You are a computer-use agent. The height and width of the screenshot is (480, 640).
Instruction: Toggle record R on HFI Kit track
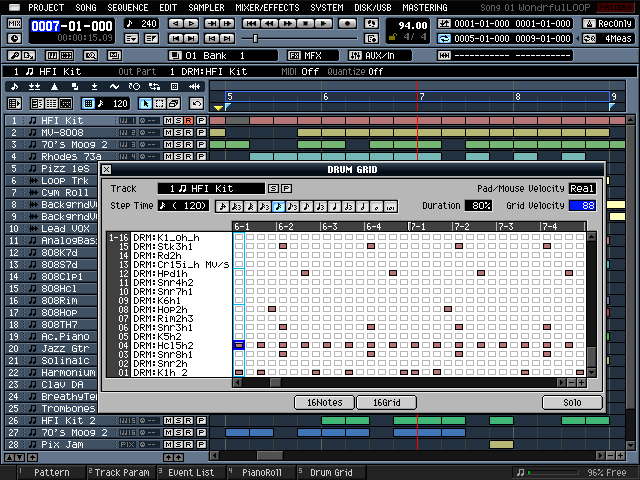pyautogui.click(x=188, y=121)
